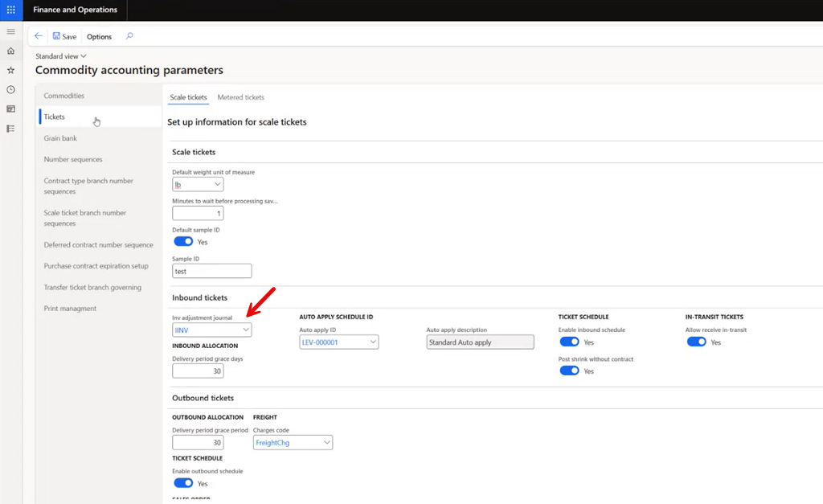The width and height of the screenshot is (823, 504).
Task: Open Workspaces icon in left rail
Action: [10, 109]
